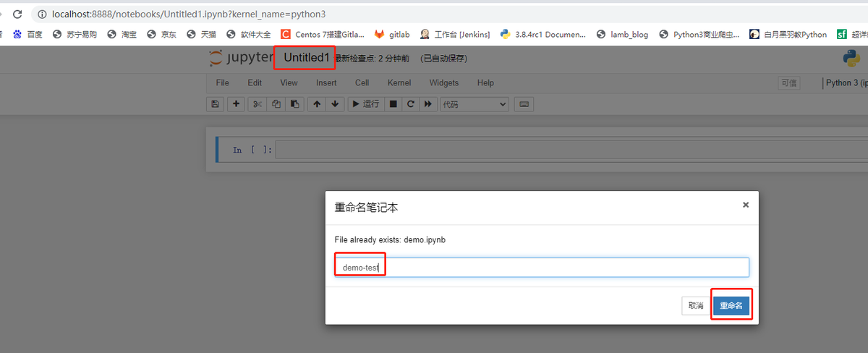Click the Python logo icon
Viewport: 868px width, 353px height.
pyautogui.click(x=851, y=59)
